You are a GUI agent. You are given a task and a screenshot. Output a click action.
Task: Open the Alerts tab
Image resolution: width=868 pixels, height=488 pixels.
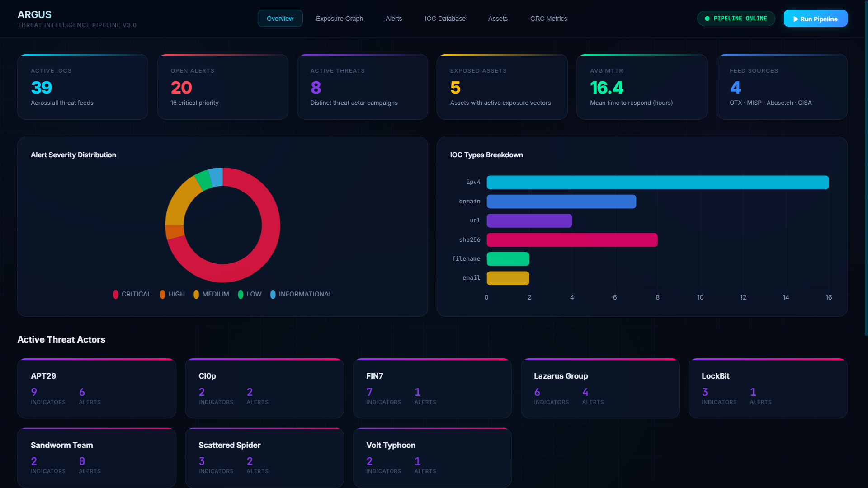point(394,19)
